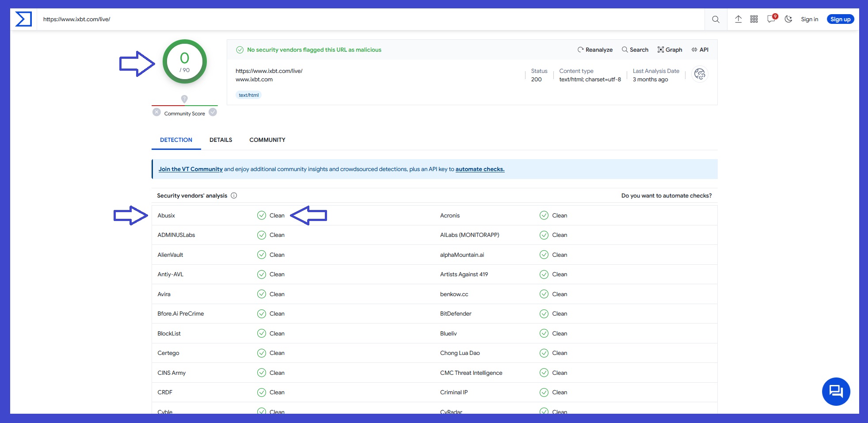Click Join the VT Community link

tap(190, 169)
